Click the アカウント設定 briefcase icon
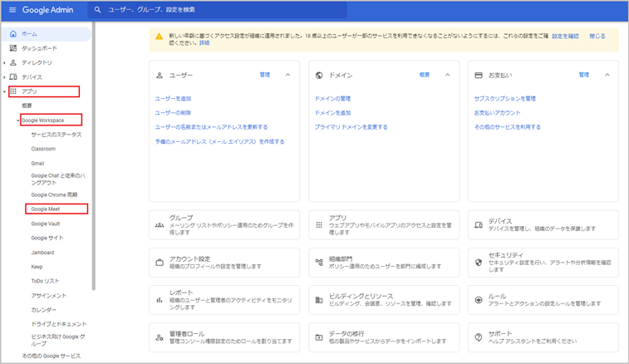Viewport: 629px width, 364px height. click(160, 263)
